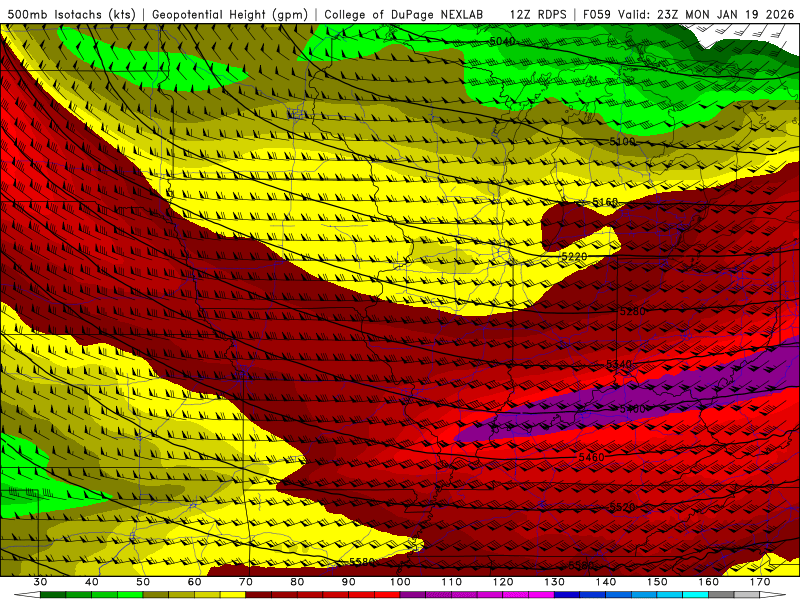Click the 5520 height contour label
This screenshot has height=600, width=800.
(622, 507)
